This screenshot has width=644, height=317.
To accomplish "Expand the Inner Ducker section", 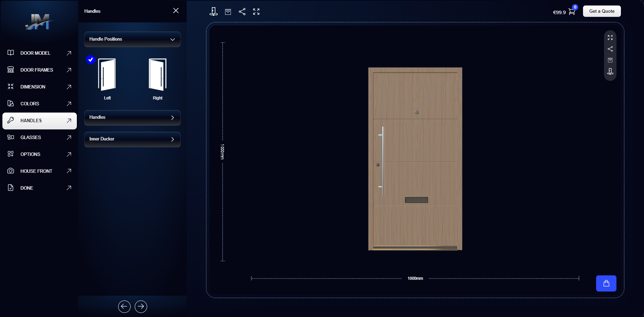I will (132, 139).
